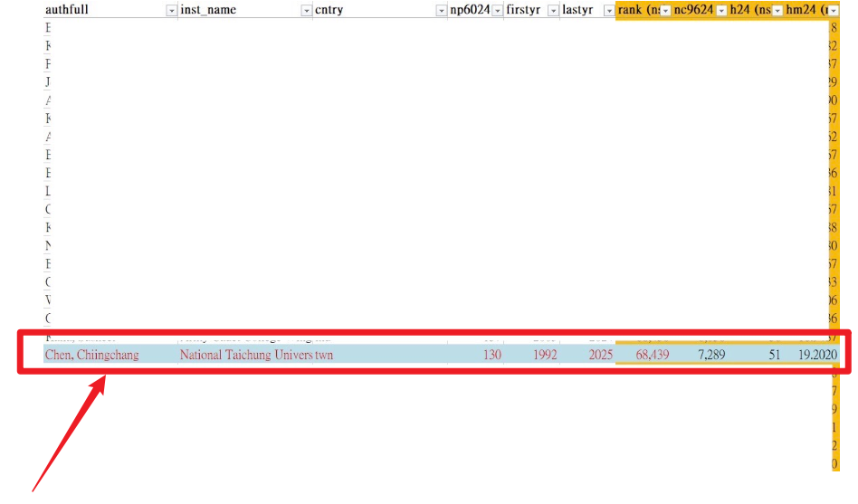Expand the np6024 filter arrow
The height and width of the screenshot is (504, 858).
pos(497,10)
